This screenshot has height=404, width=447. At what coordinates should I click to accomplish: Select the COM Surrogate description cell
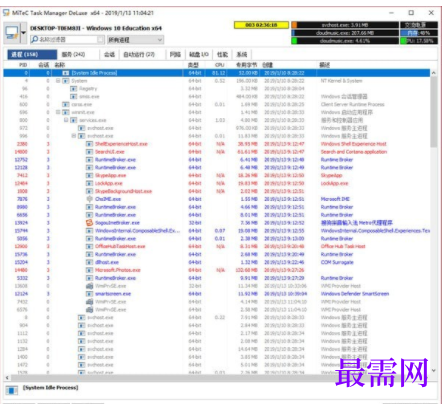click(337, 262)
